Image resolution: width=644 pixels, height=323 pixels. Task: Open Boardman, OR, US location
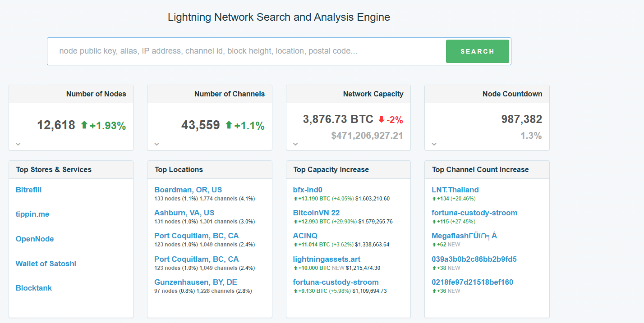(188, 190)
